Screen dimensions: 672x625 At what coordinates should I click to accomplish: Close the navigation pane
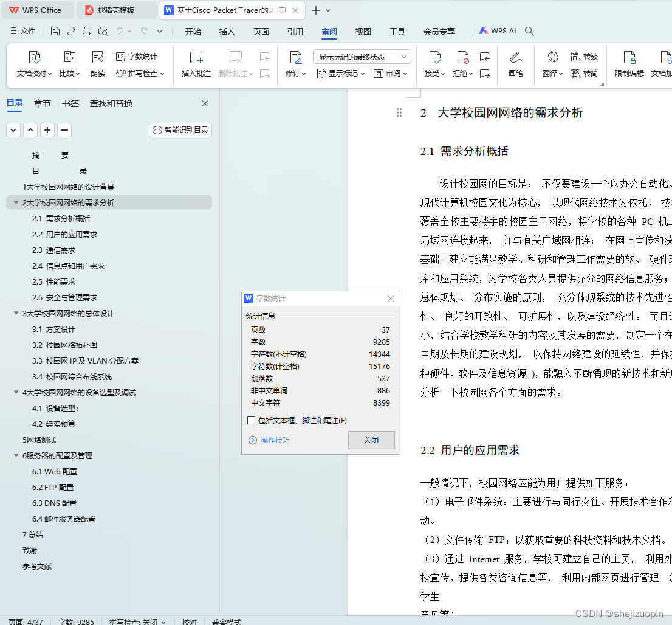click(x=205, y=103)
